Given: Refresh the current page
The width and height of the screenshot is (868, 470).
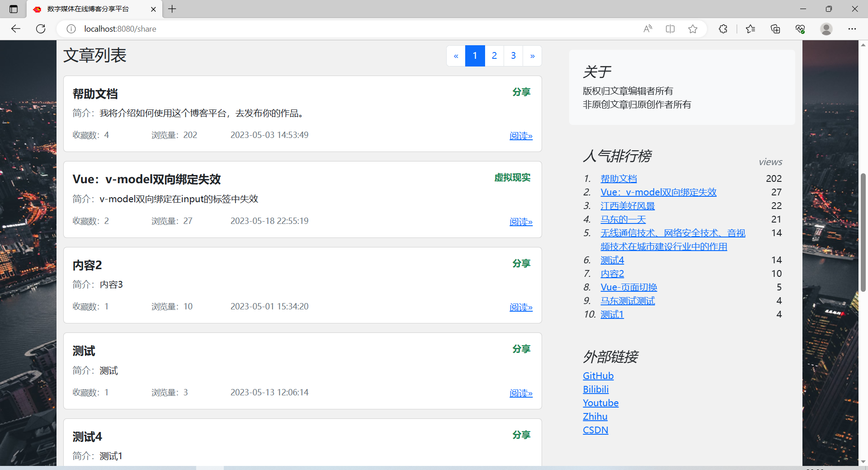Looking at the screenshot, I should coord(40,28).
